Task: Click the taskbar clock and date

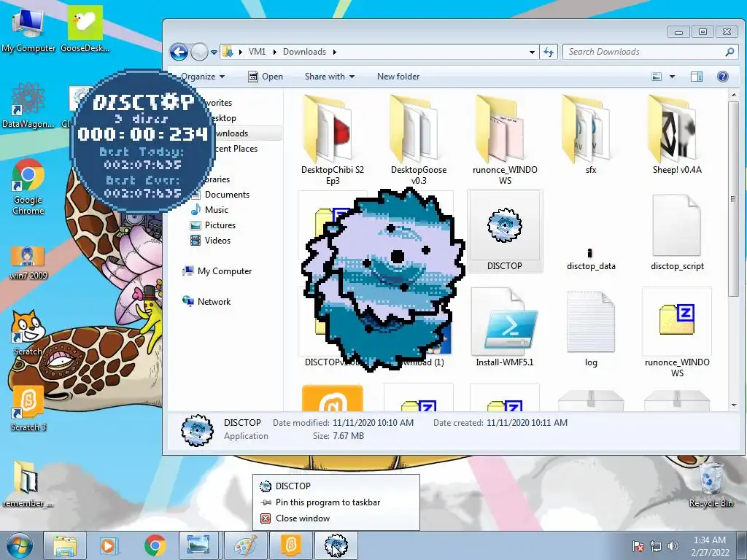Action: [x=710, y=545]
